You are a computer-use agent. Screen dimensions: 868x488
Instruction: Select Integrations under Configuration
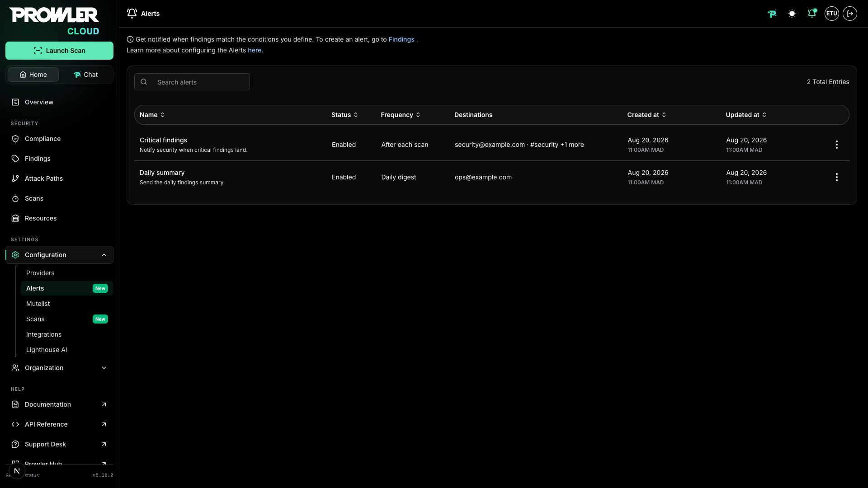[67, 334]
